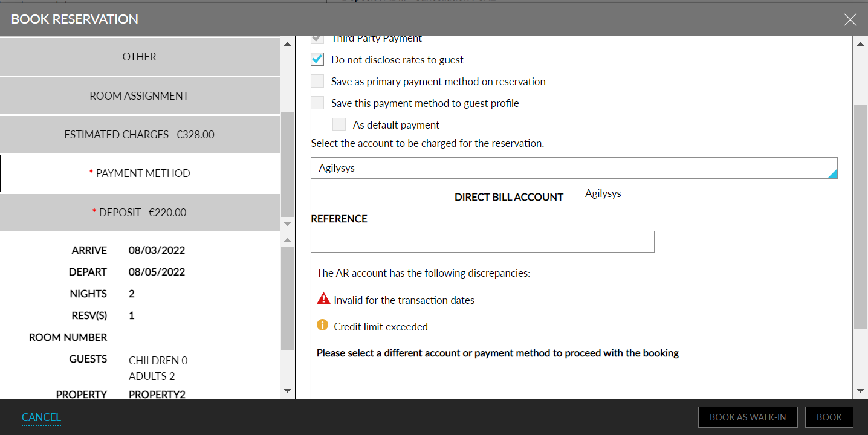Click down arrow of sections list scrollbar
Image resolution: width=868 pixels, height=435 pixels.
[288, 224]
